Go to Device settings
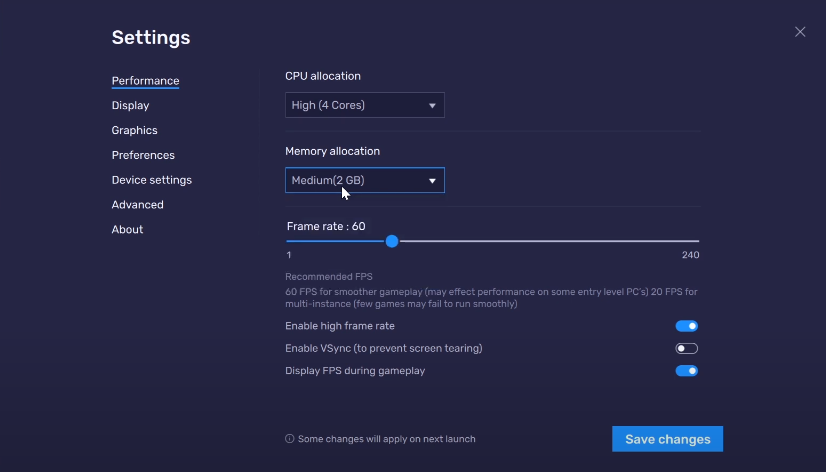Viewport: 826px width, 472px height. coord(151,180)
